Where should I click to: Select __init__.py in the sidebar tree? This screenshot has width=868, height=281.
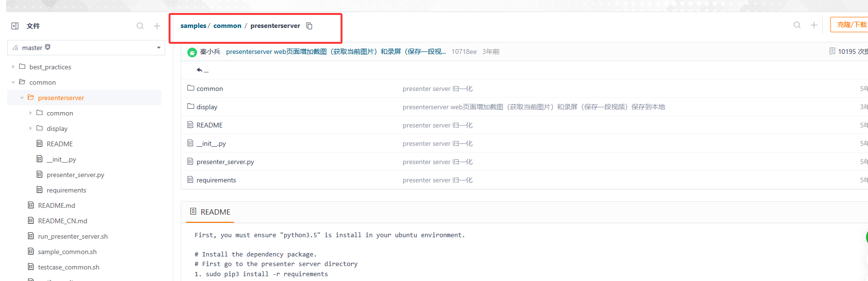point(61,159)
